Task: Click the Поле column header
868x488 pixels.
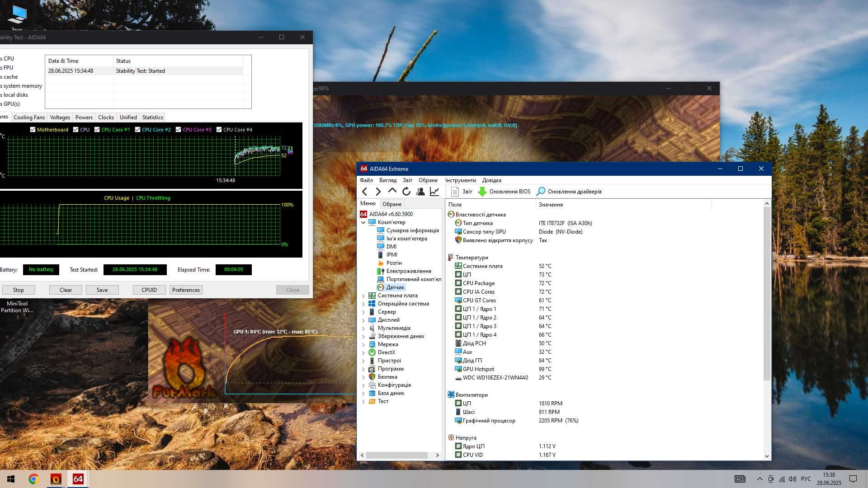Action: [x=491, y=205]
